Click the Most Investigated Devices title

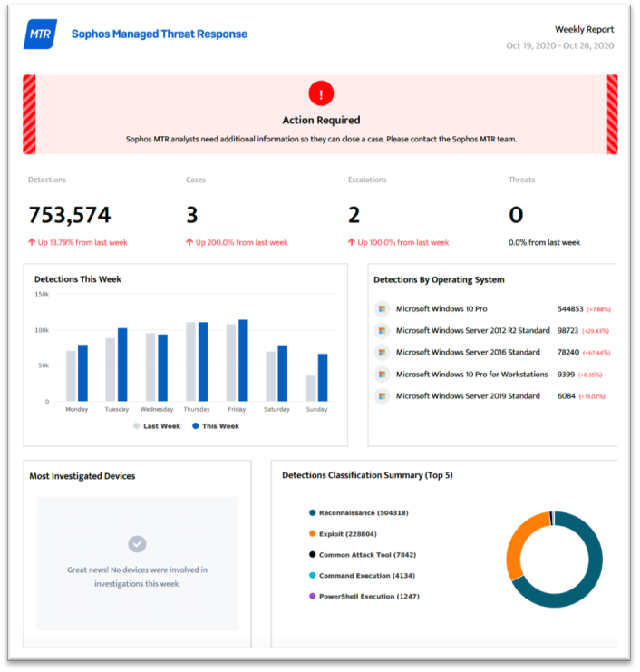click(x=82, y=476)
